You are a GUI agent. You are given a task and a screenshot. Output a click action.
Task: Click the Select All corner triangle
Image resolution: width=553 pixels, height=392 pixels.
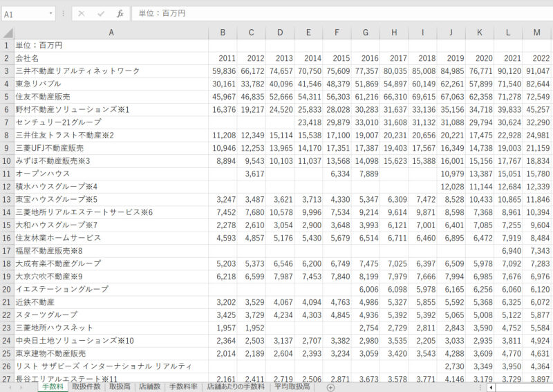point(7,32)
